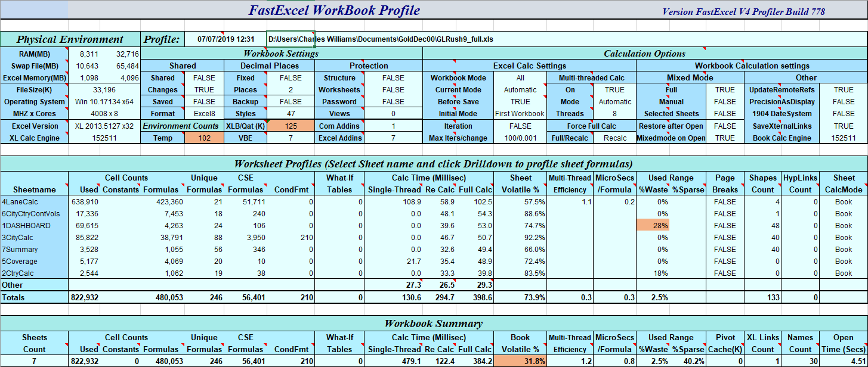Select the "Password" label cell
The height and width of the screenshot is (367, 868).
coord(339,101)
